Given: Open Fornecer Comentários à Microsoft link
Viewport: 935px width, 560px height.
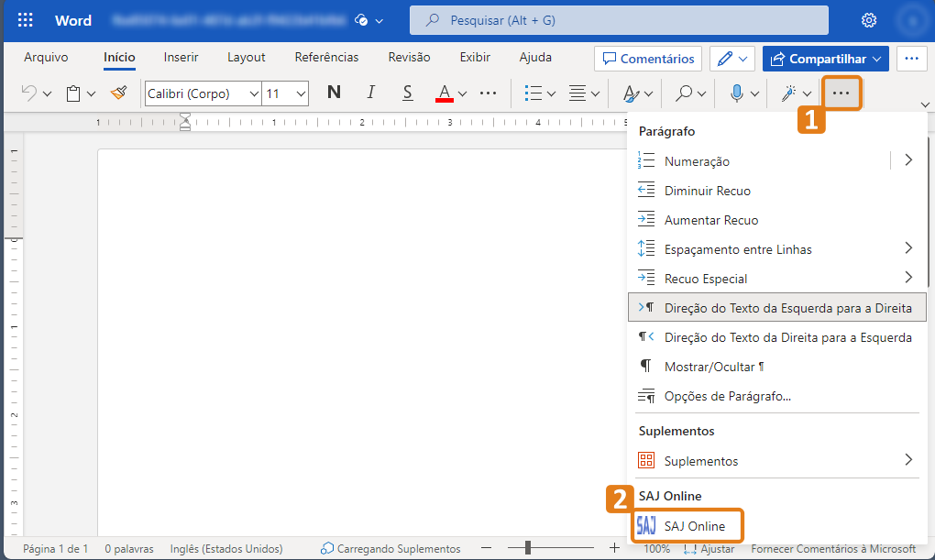Looking at the screenshot, I should (x=824, y=548).
